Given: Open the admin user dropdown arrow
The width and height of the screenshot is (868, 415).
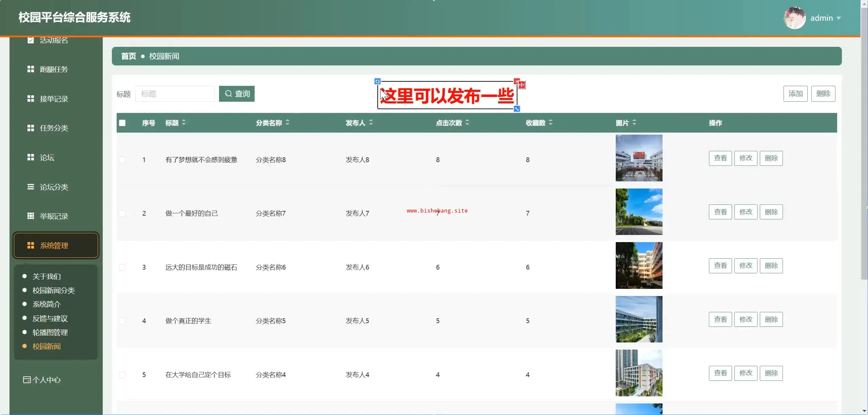Looking at the screenshot, I should [x=839, y=18].
